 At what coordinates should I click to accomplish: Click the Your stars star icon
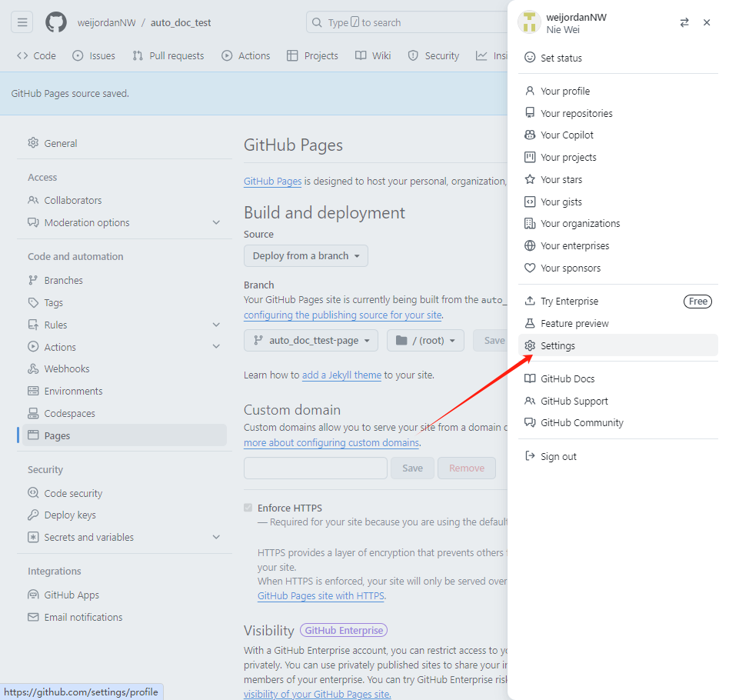[x=530, y=179]
